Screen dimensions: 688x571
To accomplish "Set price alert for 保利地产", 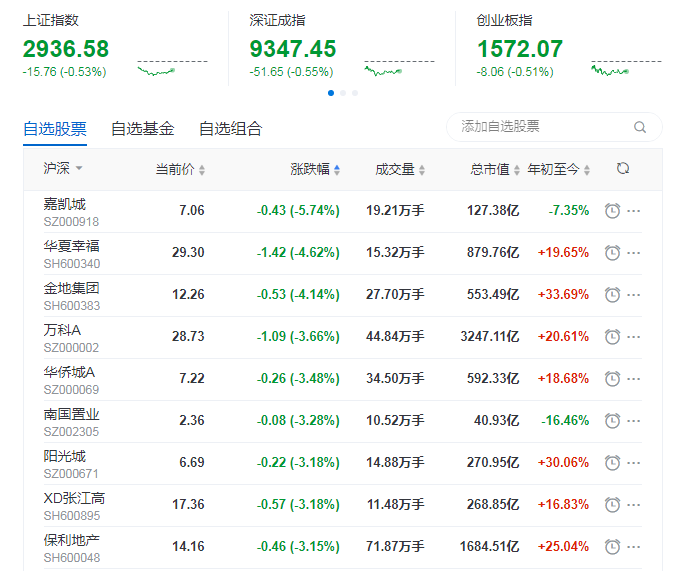I will (x=612, y=547).
